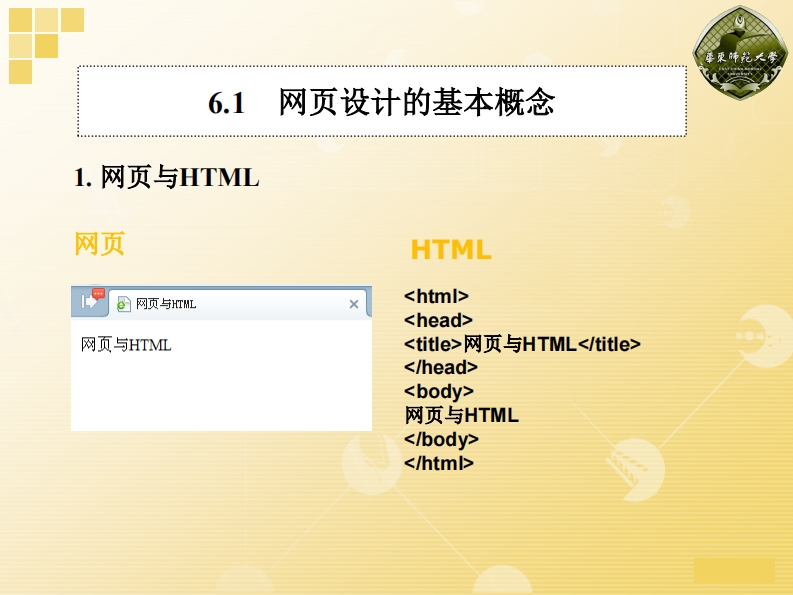Click the closing </body> tag line

pos(441,439)
